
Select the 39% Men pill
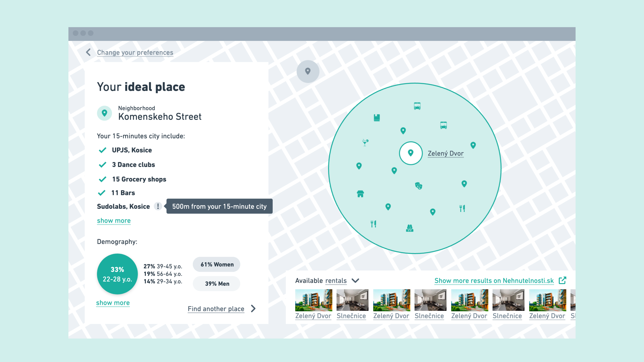tap(217, 284)
